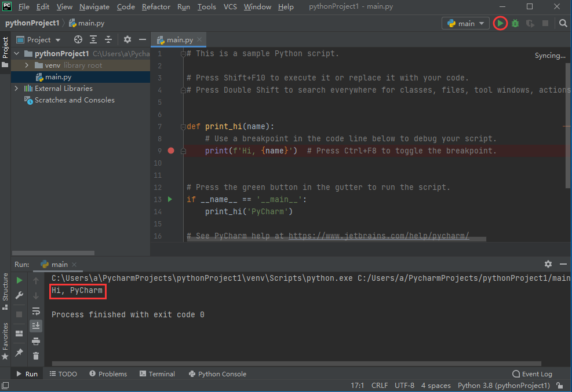
Task: Run the main configuration with green play button
Action: coord(500,23)
